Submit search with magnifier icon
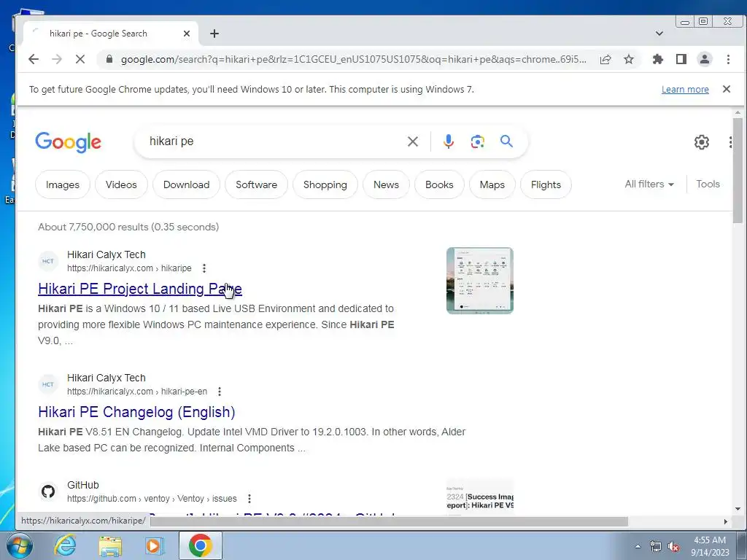747x560 pixels. coord(506,141)
